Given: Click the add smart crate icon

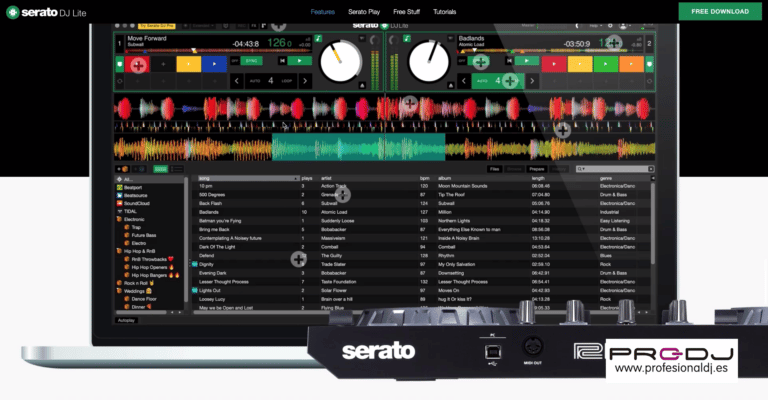Looking at the screenshot, I should (x=140, y=169).
